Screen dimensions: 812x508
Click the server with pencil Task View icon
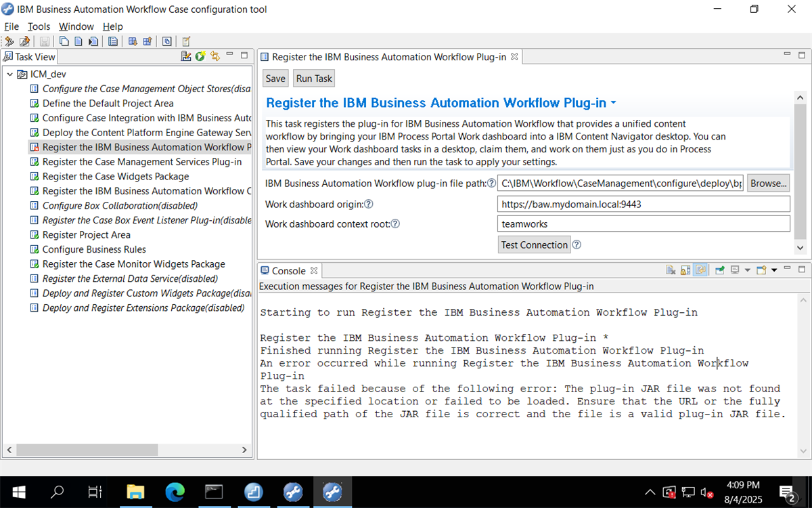tap(186, 56)
